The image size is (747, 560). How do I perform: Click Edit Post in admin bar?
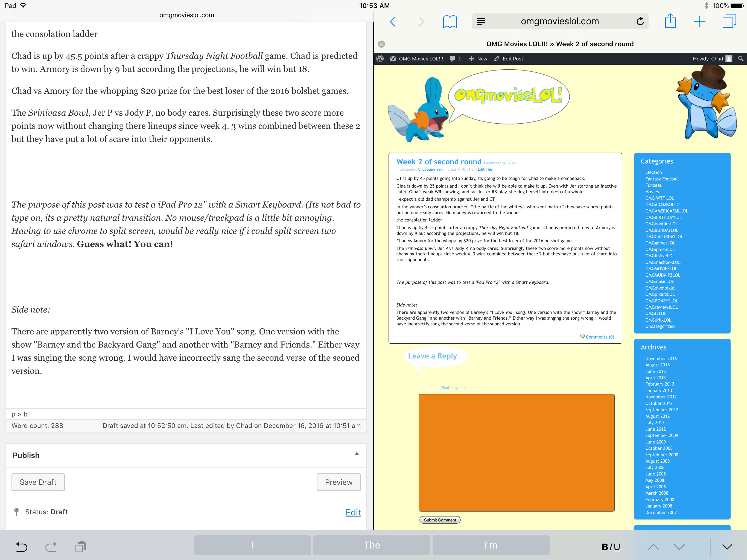[509, 59]
